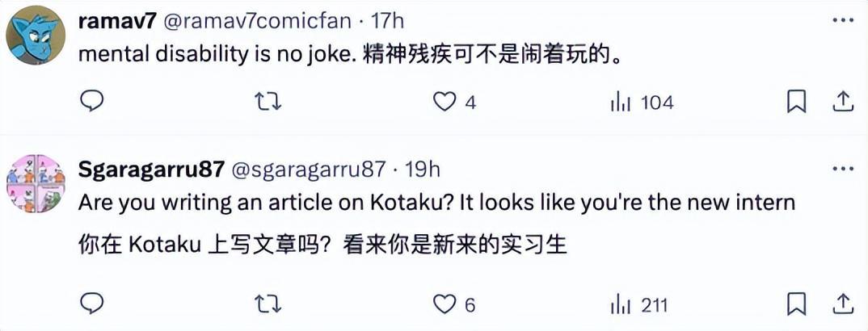
Task: View analytics showing 104 views
Action: [x=620, y=102]
